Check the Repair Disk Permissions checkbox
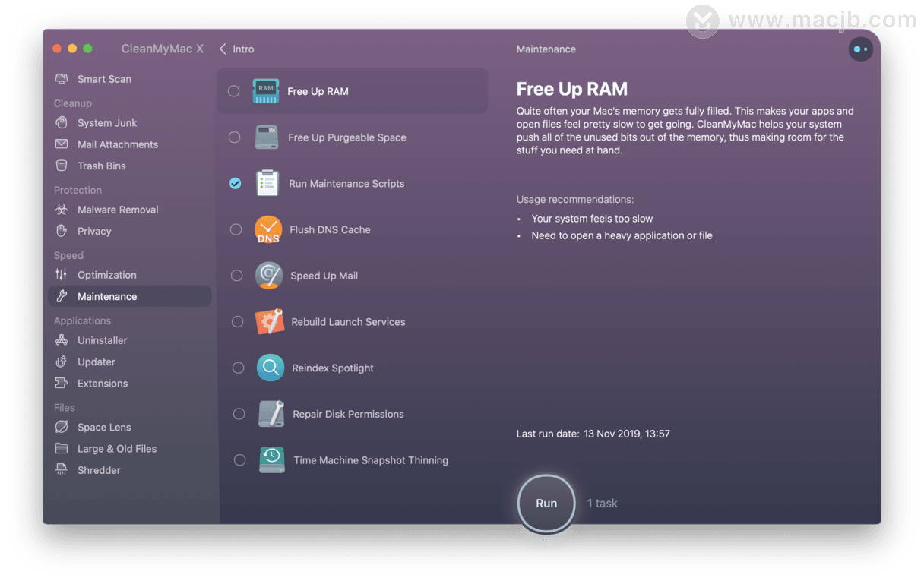924x581 pixels. click(x=239, y=414)
